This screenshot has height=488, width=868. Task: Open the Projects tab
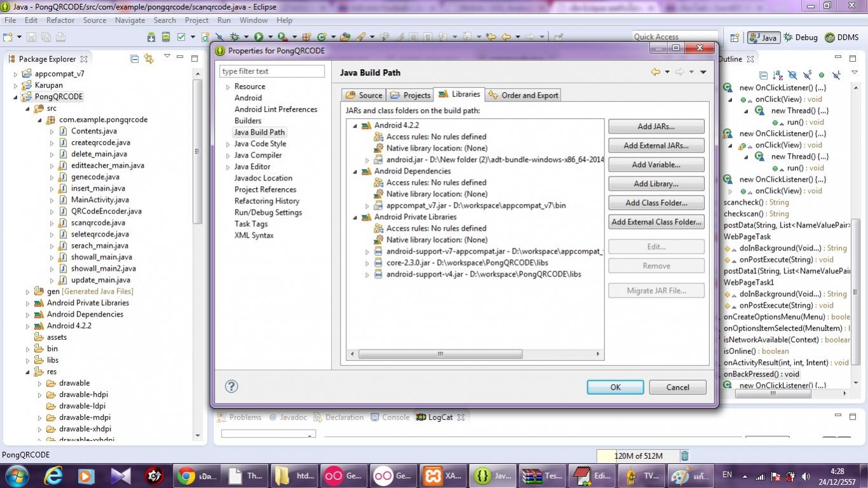tap(410, 95)
